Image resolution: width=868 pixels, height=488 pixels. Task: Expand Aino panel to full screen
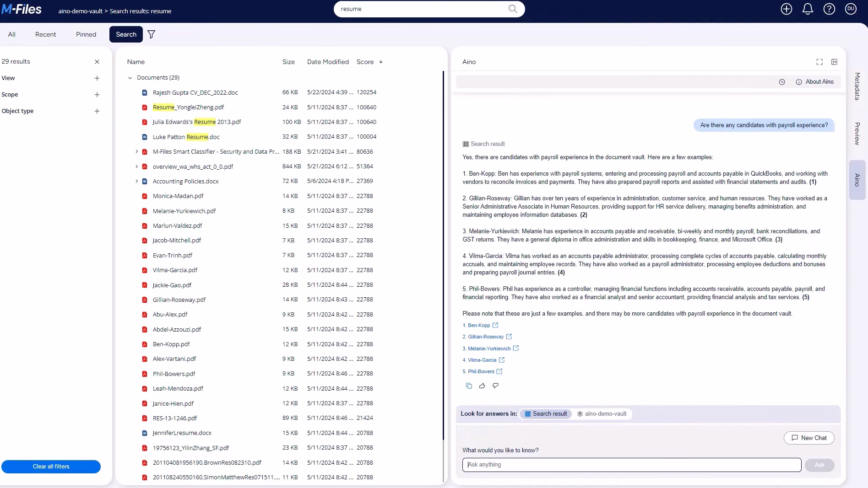pos(819,62)
